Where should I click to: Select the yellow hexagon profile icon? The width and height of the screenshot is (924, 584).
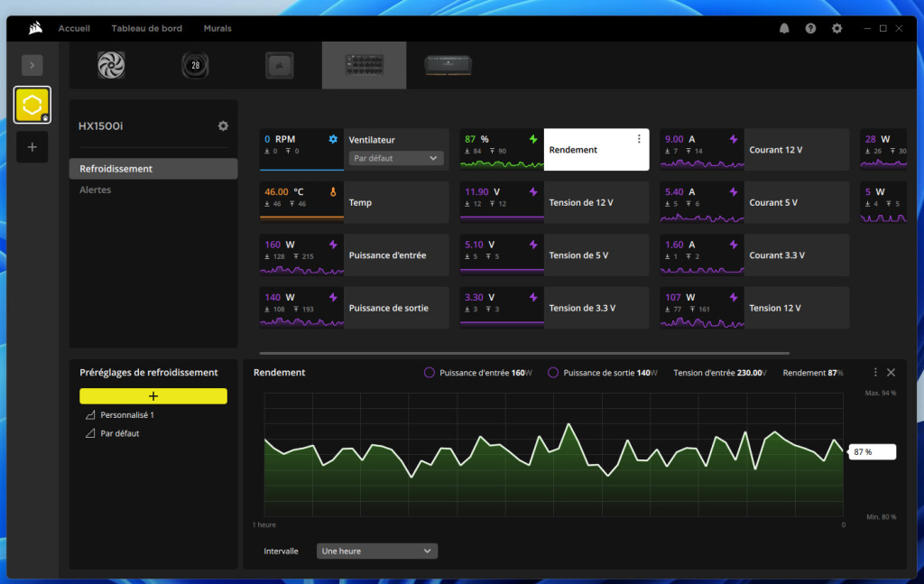(32, 104)
